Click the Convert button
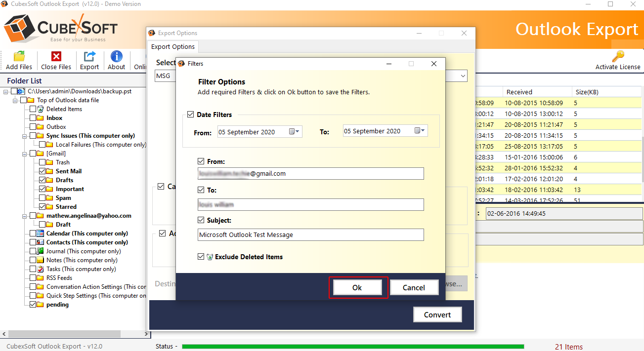This screenshot has height=351, width=644. click(437, 314)
